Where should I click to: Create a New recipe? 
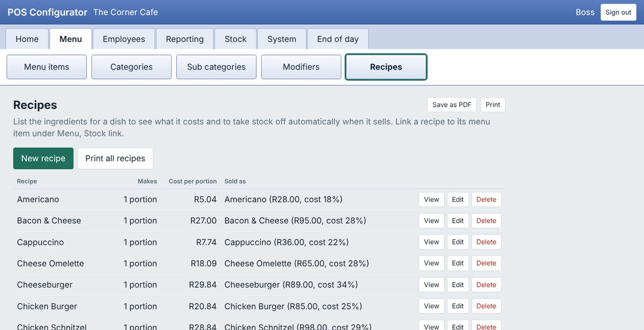[43, 158]
